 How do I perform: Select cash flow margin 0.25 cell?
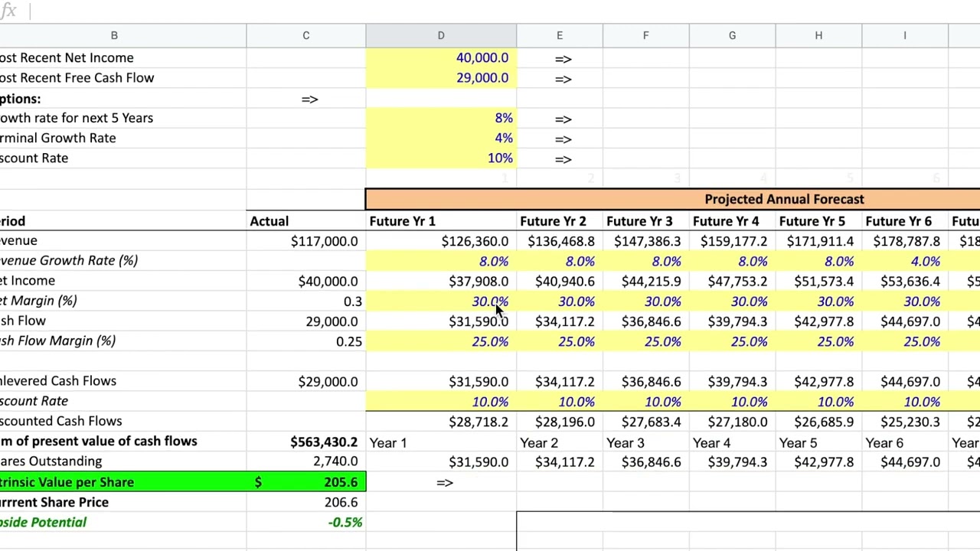[x=305, y=341]
